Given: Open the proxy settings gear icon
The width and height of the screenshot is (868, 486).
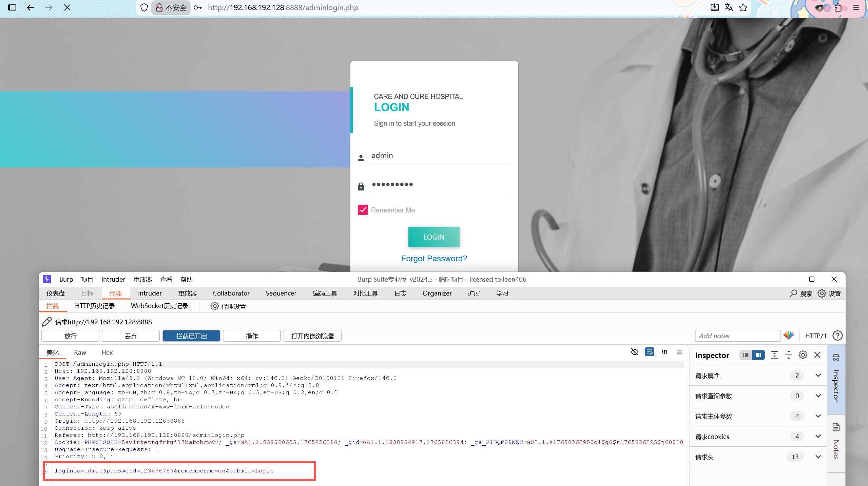Looking at the screenshot, I should 214,306.
